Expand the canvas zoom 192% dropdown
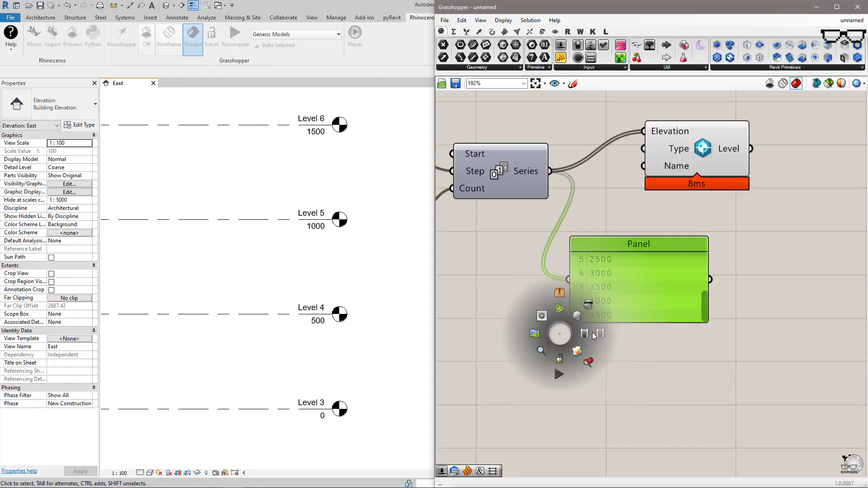The height and width of the screenshot is (488, 868). point(523,83)
